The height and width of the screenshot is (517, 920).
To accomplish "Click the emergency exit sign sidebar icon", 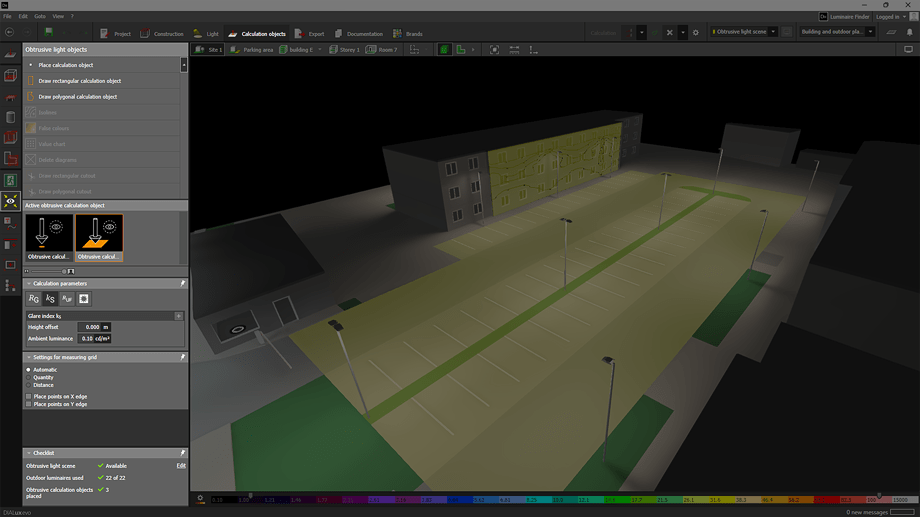I will click(11, 181).
